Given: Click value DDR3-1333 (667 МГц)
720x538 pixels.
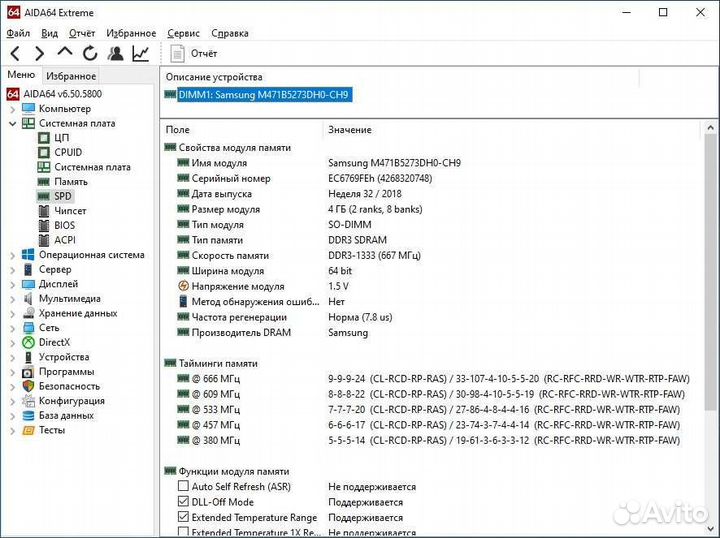Looking at the screenshot, I should [374, 256].
